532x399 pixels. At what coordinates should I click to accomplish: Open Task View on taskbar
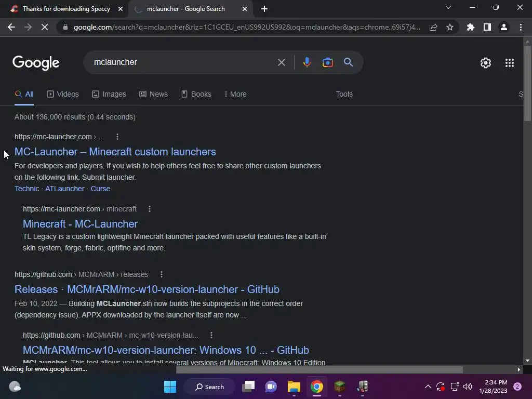point(248,387)
